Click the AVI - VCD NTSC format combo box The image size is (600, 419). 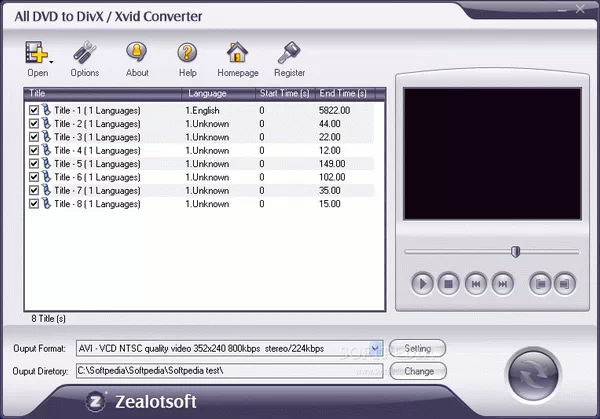click(230, 349)
